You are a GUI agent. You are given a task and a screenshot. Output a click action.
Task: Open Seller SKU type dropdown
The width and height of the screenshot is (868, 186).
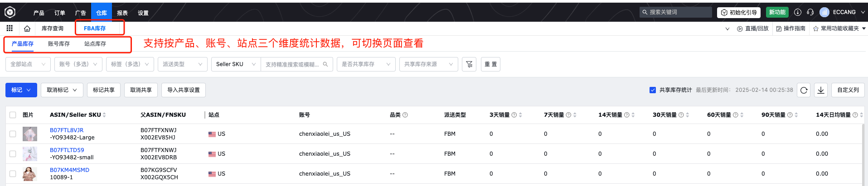point(236,64)
